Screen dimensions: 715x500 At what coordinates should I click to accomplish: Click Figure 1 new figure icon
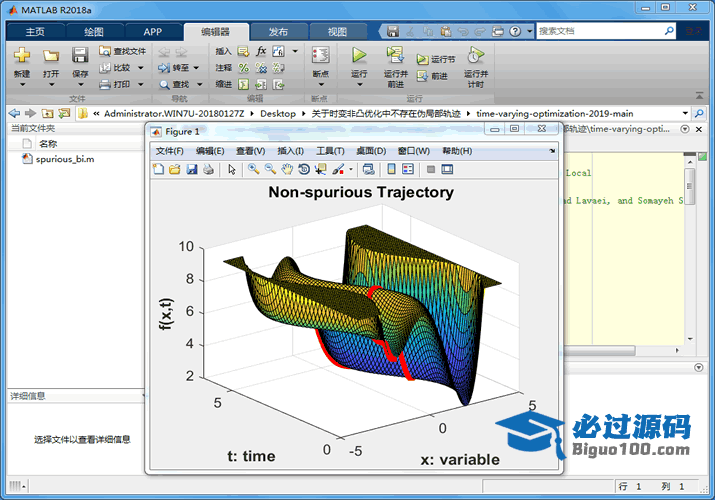(158, 170)
